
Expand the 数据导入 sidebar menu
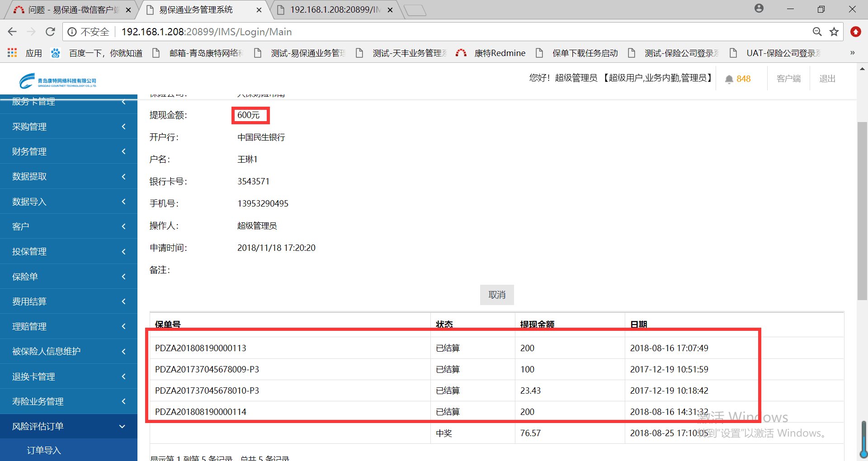pos(69,202)
